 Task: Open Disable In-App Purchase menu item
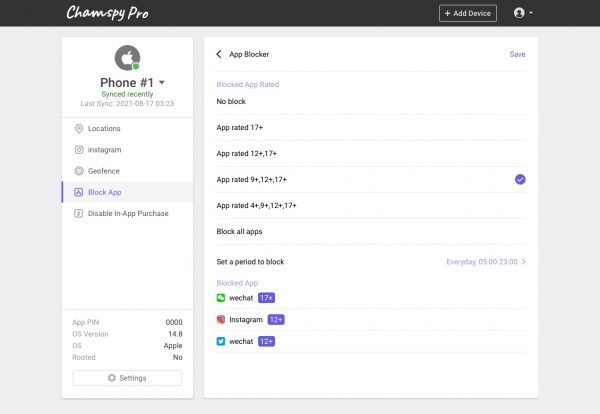(x=127, y=214)
